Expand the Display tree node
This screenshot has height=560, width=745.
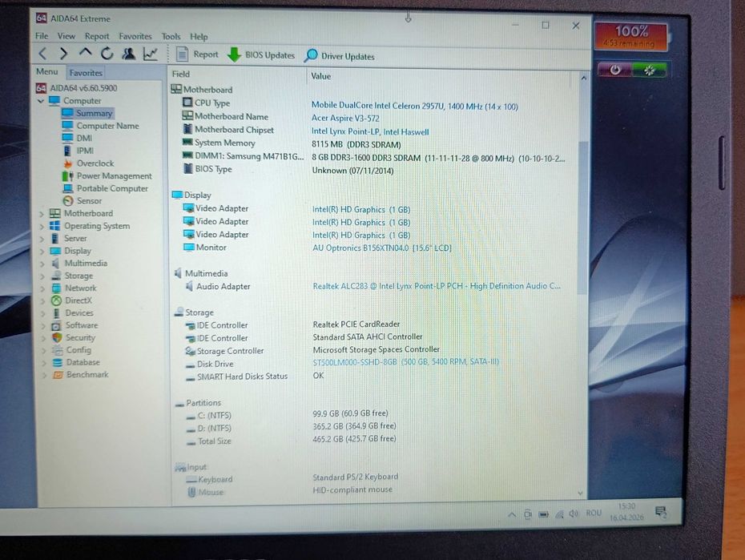[x=42, y=252]
